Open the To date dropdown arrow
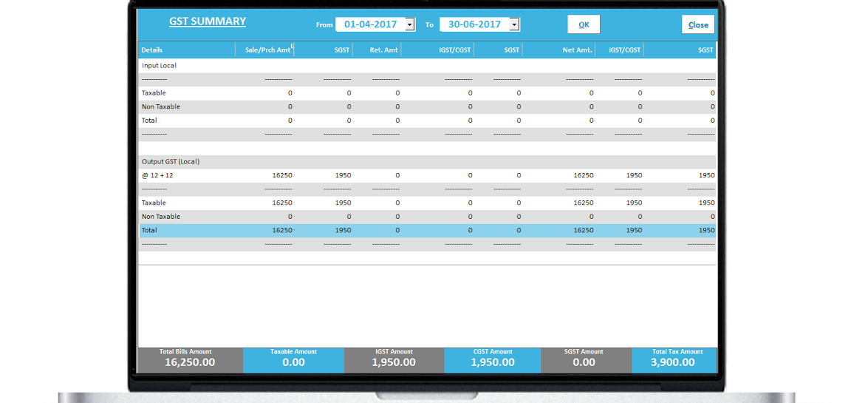The image size is (868, 403). (514, 24)
